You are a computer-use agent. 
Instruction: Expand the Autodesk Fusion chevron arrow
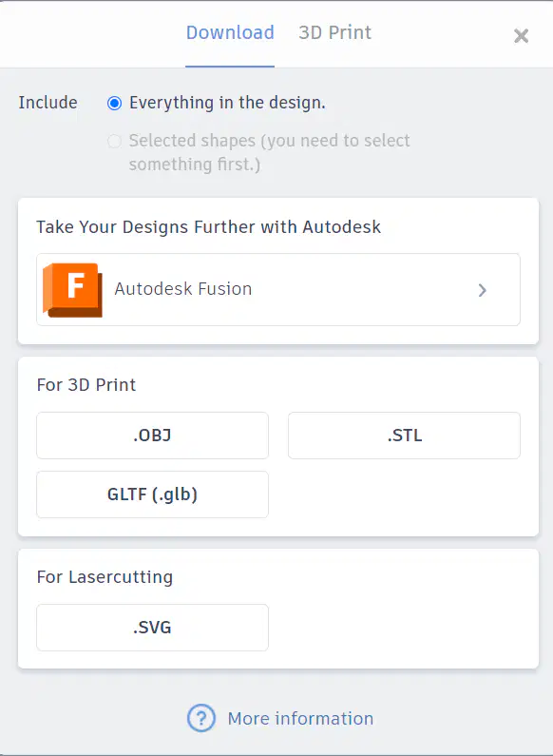point(482,290)
